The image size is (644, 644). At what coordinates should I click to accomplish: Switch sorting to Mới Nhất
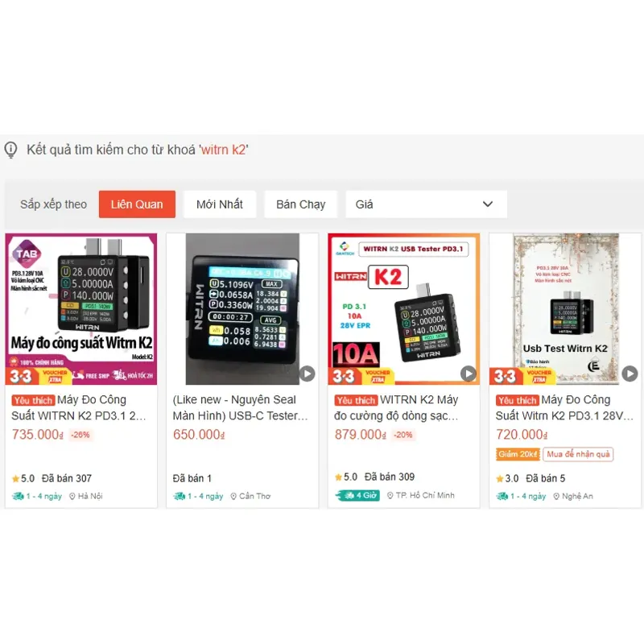pyautogui.click(x=220, y=204)
